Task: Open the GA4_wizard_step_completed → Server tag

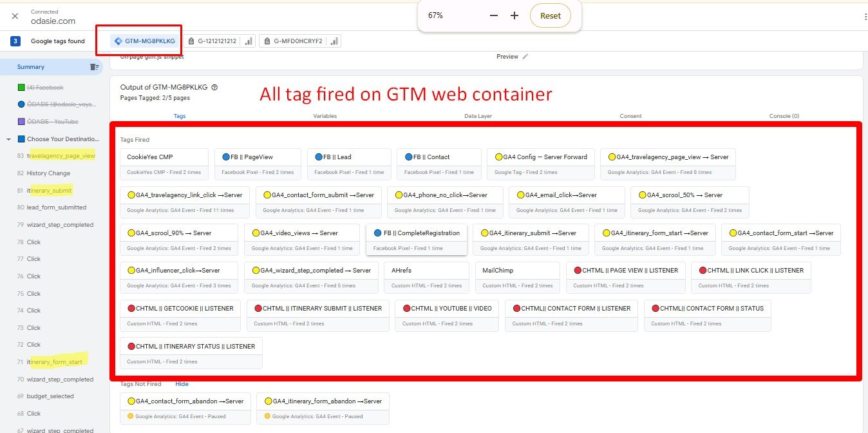Action: point(311,277)
